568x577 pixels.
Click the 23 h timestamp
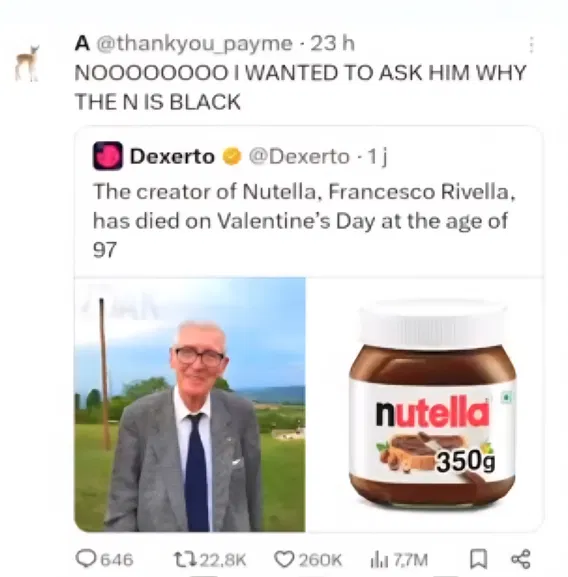pyautogui.click(x=332, y=44)
